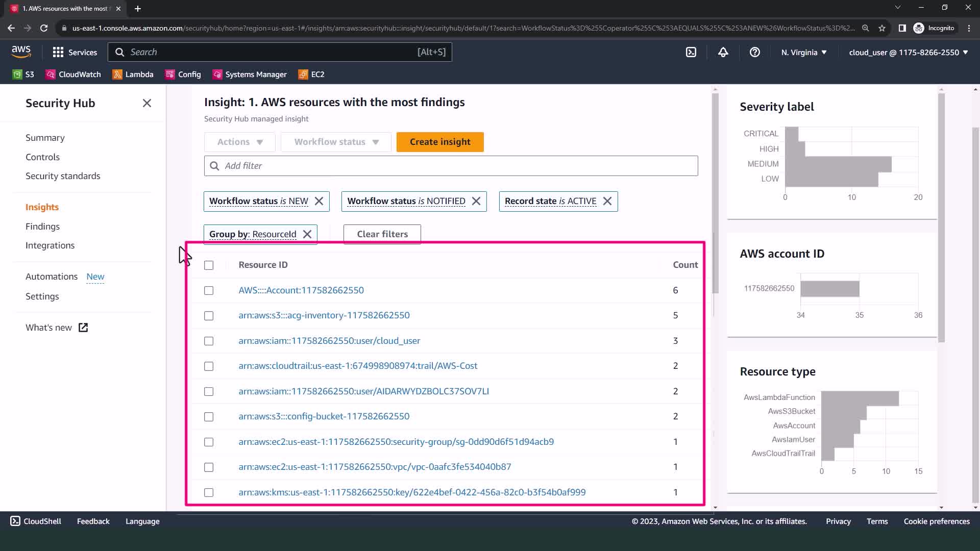Open the Services grid menu icon
Image resolution: width=980 pixels, height=551 pixels.
click(58, 52)
